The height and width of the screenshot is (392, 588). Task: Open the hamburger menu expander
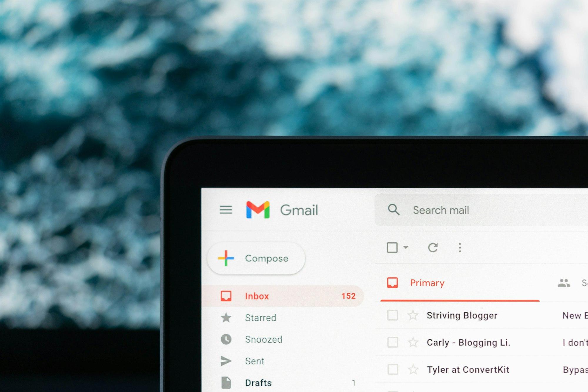pyautogui.click(x=226, y=210)
